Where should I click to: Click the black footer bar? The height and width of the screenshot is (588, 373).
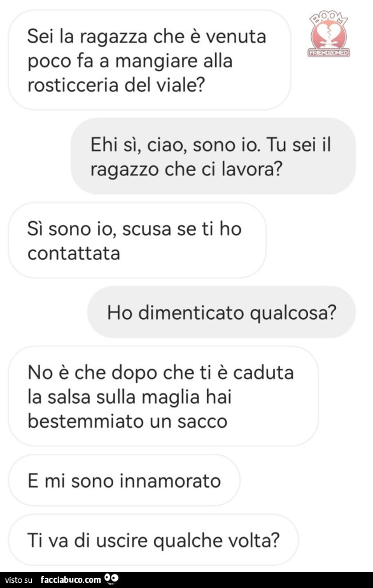pyautogui.click(x=186, y=580)
